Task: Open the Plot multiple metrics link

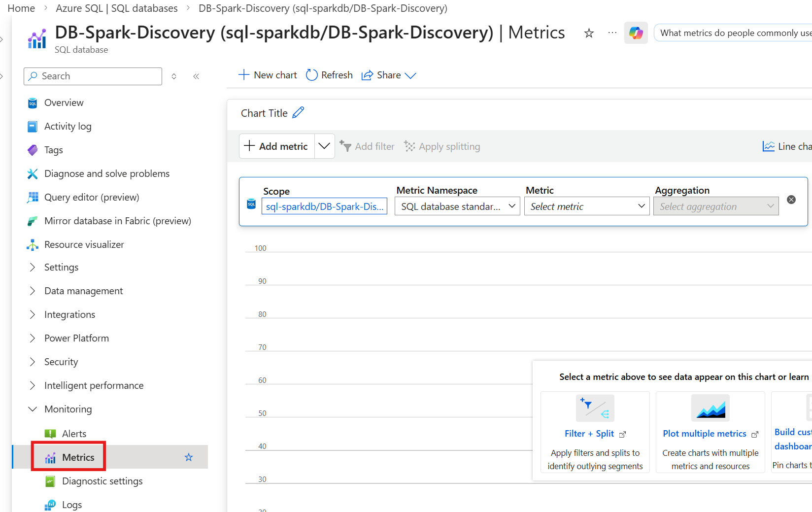Action: point(705,433)
